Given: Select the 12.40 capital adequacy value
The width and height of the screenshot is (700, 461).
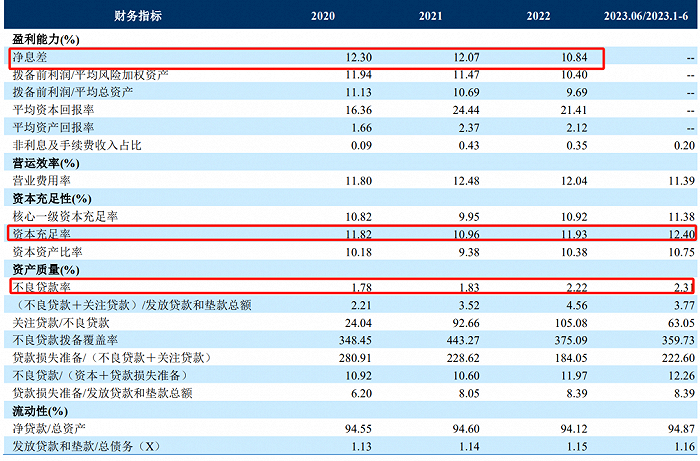Looking at the screenshot, I should click(x=682, y=234).
